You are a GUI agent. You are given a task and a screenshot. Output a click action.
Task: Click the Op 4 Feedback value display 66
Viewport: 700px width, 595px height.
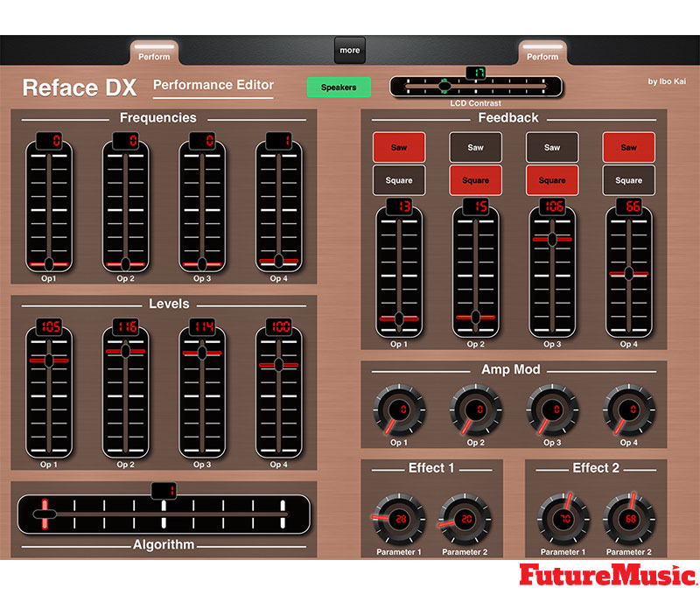[628, 206]
